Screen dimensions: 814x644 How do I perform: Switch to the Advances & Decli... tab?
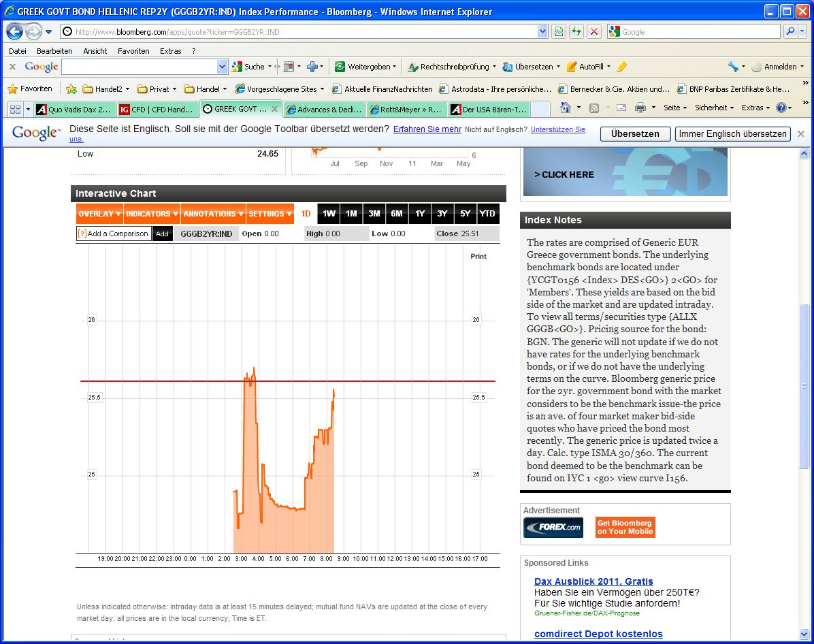[x=325, y=109]
